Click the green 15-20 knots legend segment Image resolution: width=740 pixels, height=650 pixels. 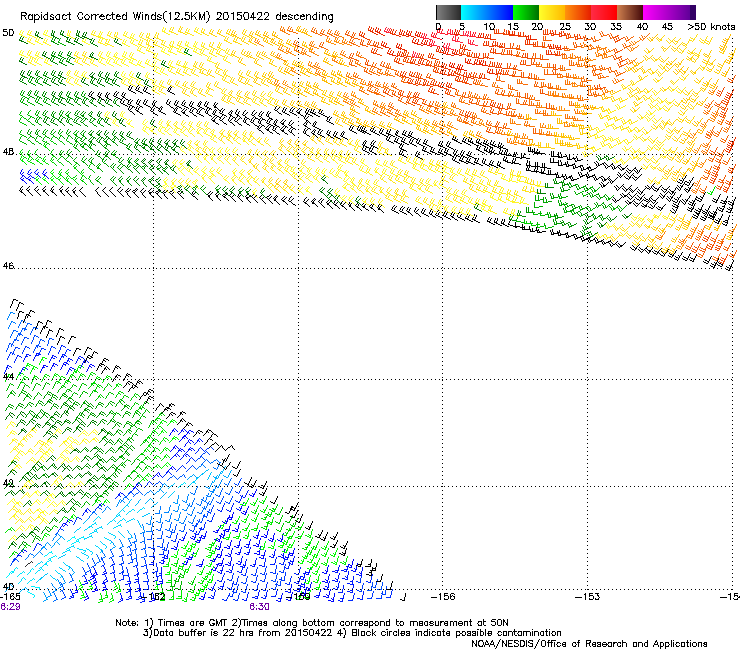click(526, 12)
